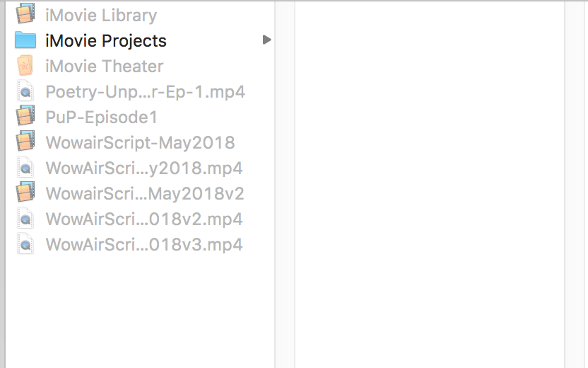The height and width of the screenshot is (368, 588).
Task: Click the WowAirScri…018v3.mp4 file icon
Action: click(25, 244)
